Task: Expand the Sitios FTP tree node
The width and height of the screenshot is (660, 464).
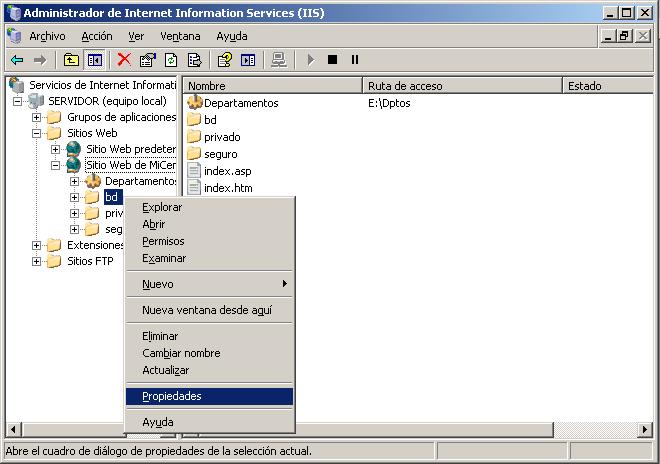Action: tap(37, 262)
